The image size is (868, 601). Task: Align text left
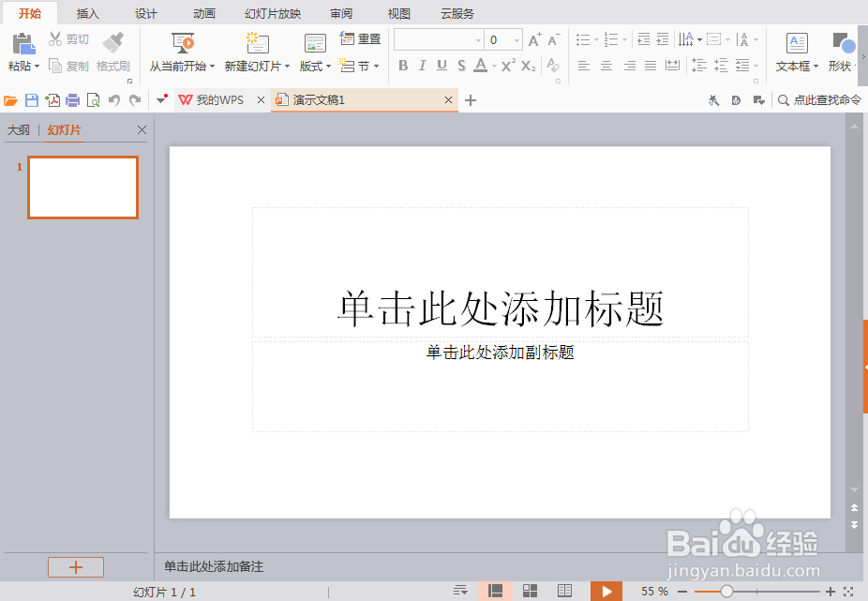click(583, 66)
